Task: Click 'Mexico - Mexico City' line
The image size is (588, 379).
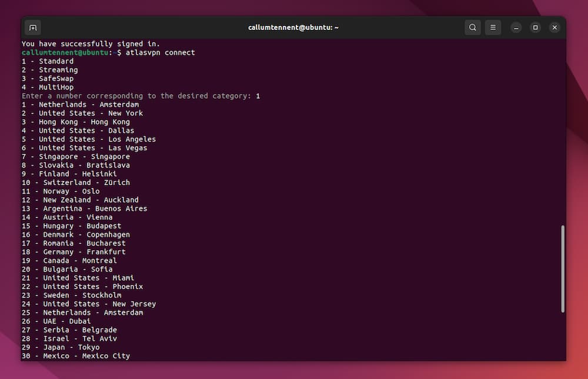Action: pos(76,355)
